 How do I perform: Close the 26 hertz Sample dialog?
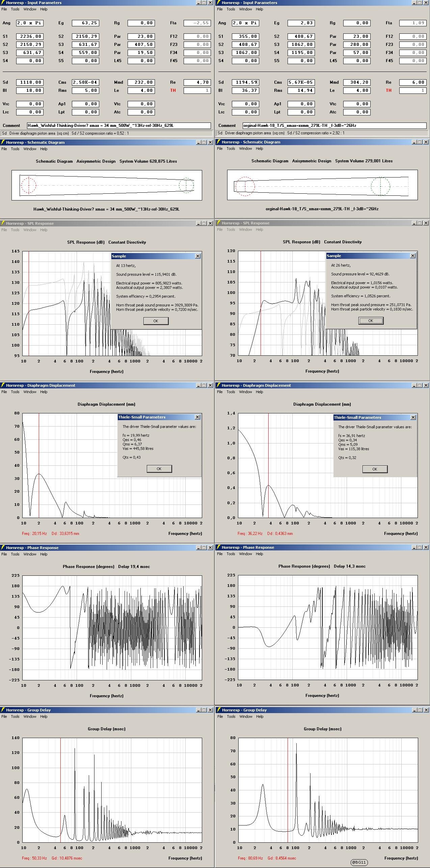pyautogui.click(x=413, y=256)
